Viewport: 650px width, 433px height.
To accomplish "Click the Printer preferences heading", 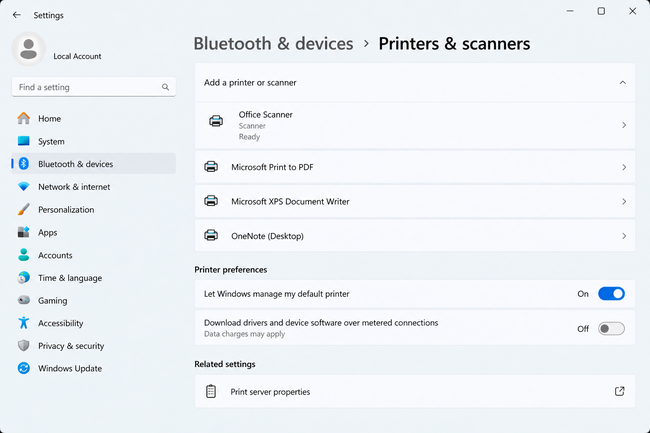I will [230, 270].
